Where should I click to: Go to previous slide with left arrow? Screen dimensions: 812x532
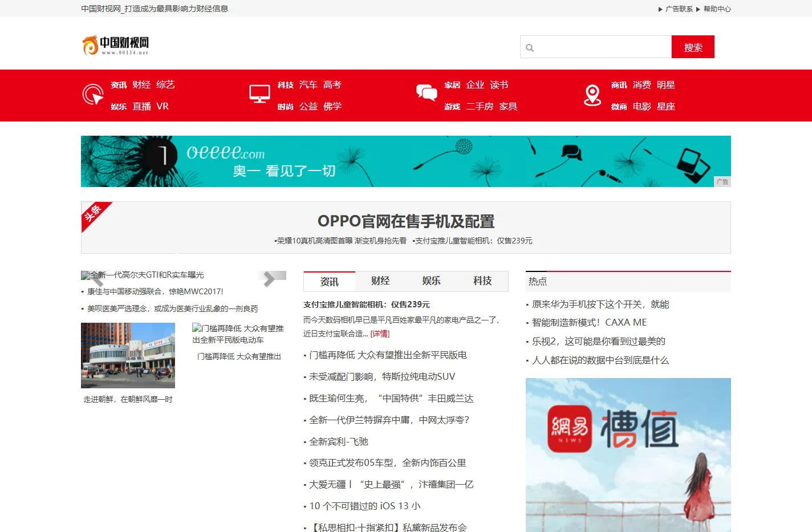coord(97,279)
